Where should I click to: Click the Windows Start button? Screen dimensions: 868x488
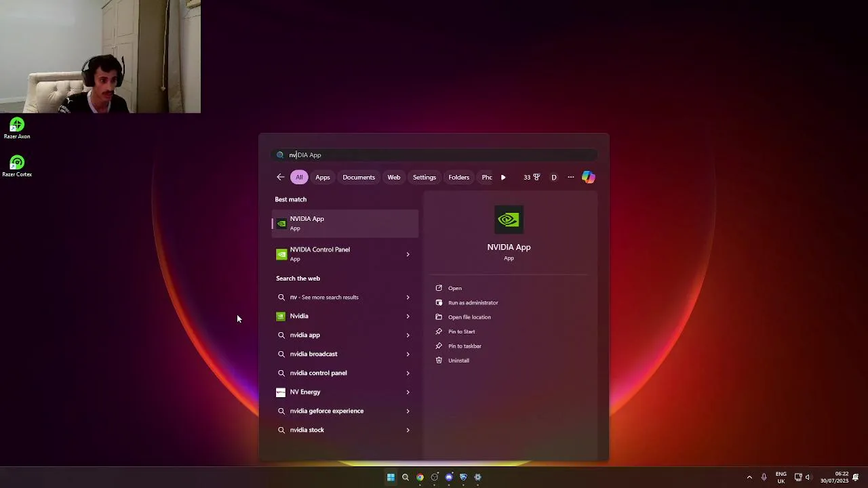391,477
